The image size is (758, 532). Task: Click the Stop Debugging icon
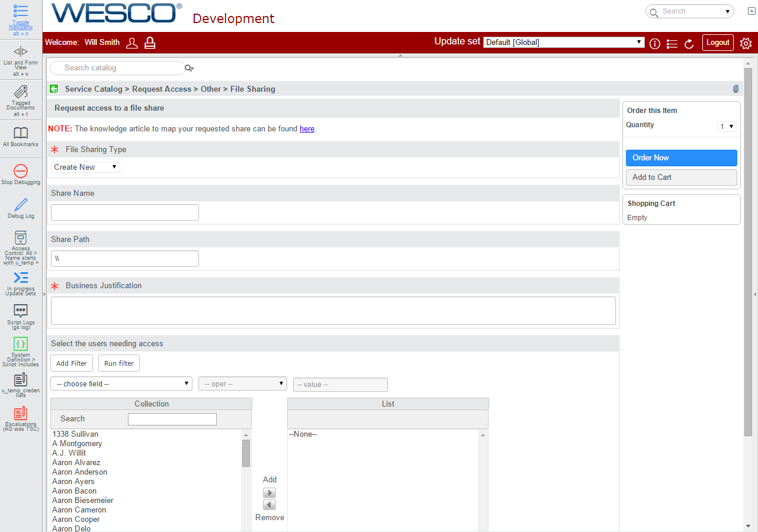coord(21,171)
